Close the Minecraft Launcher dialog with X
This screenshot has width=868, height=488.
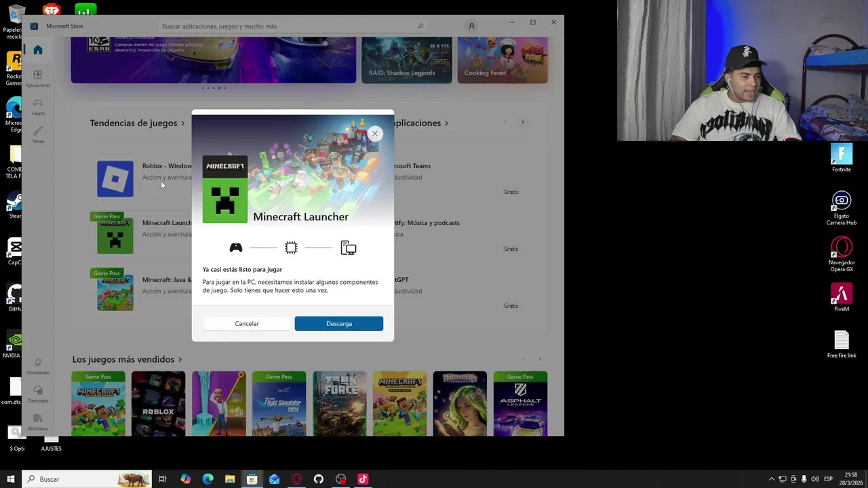pos(374,134)
